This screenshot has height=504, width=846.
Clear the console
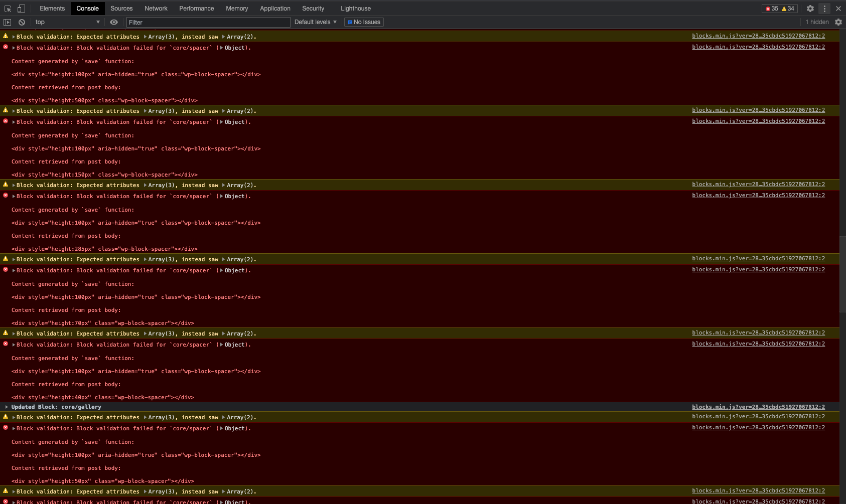point(22,22)
